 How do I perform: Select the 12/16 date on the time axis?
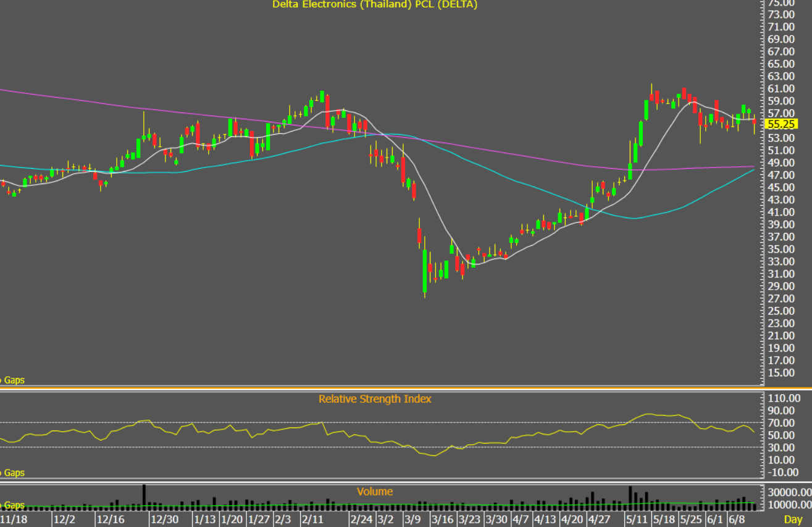click(x=111, y=519)
